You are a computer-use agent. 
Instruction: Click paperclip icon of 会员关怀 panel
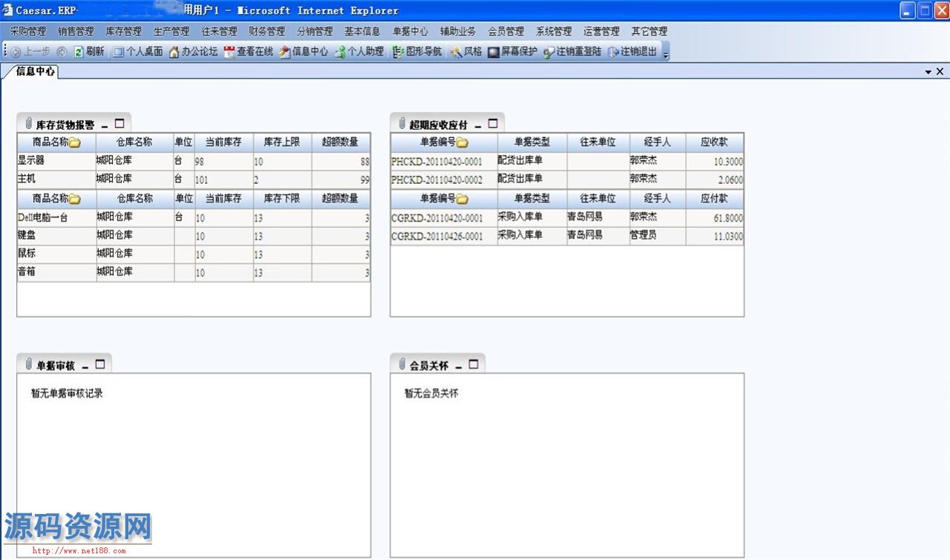tap(402, 364)
